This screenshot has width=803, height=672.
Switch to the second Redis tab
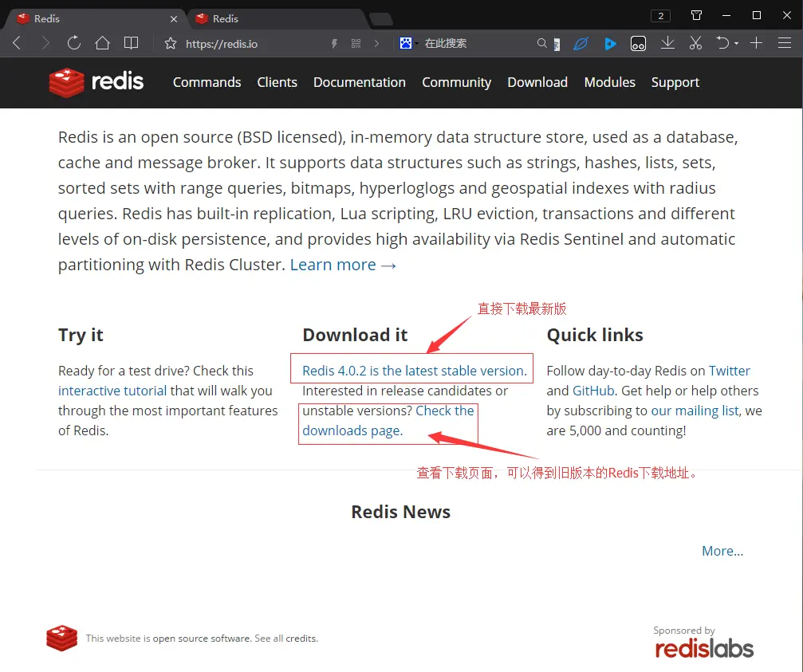pos(277,19)
